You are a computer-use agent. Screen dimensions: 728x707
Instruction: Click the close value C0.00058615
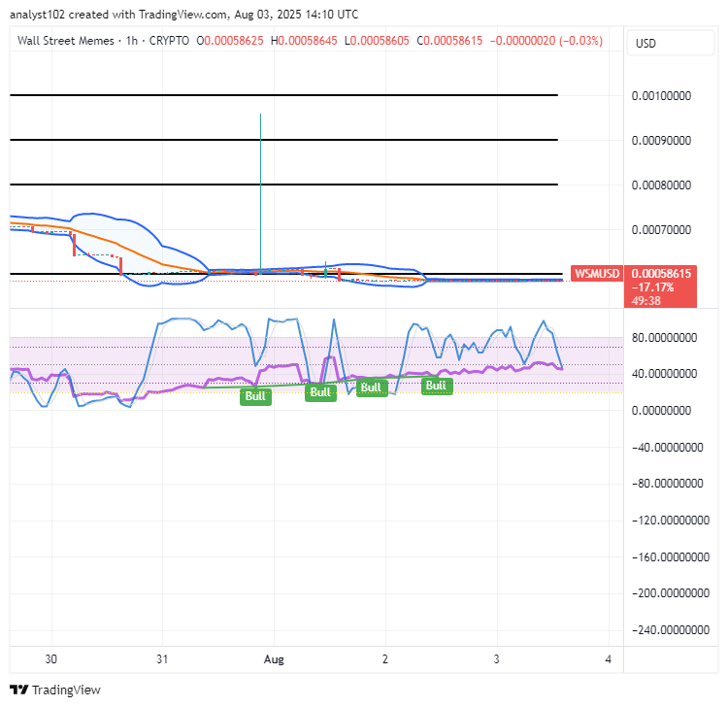[x=449, y=41]
